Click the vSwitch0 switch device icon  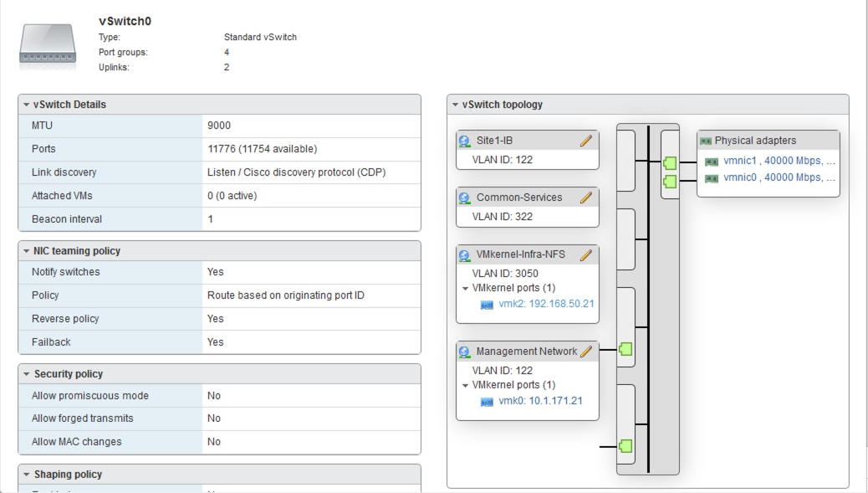click(47, 45)
